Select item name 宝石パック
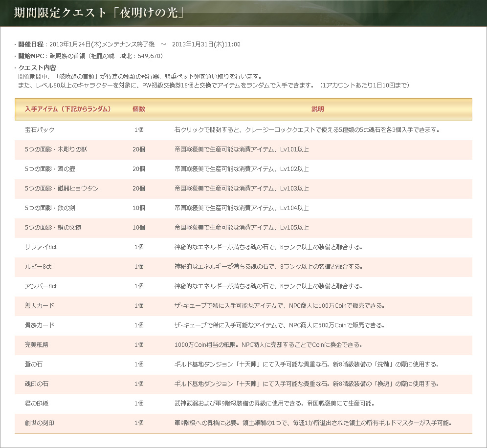This screenshot has width=487, height=448. [40, 129]
